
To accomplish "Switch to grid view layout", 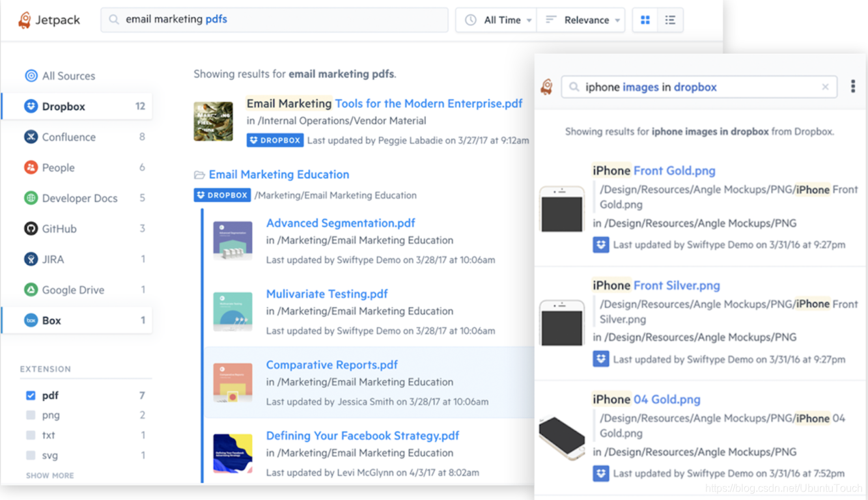I will click(x=645, y=20).
